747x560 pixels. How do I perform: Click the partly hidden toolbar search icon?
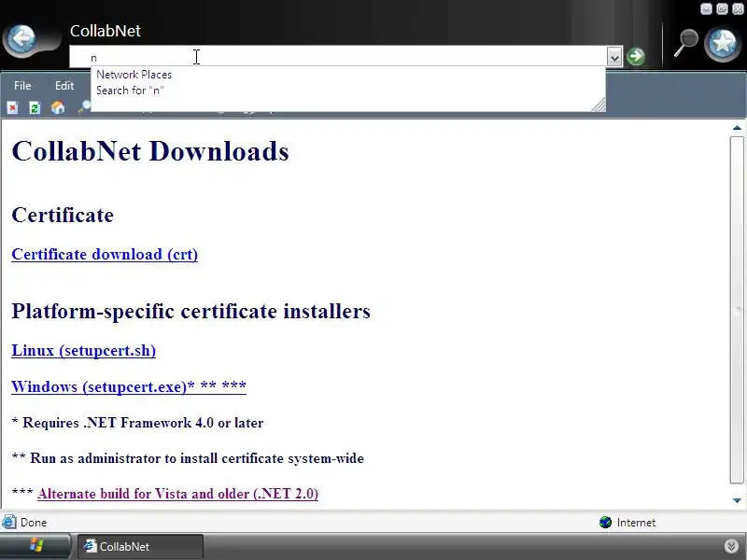click(x=84, y=106)
